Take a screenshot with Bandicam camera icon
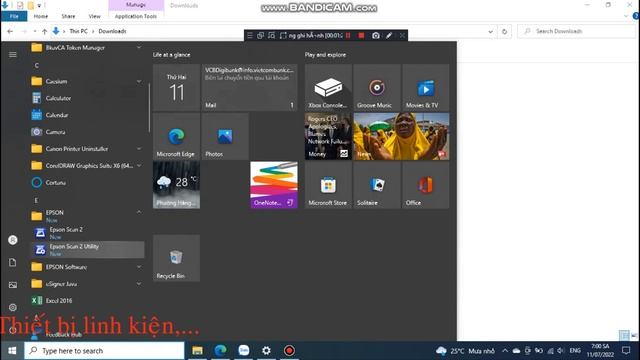Screen dimensions: 640x360 coord(376,36)
